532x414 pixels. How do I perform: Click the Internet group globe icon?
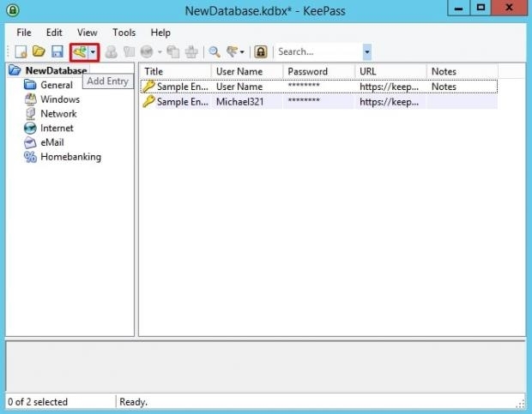tap(30, 128)
